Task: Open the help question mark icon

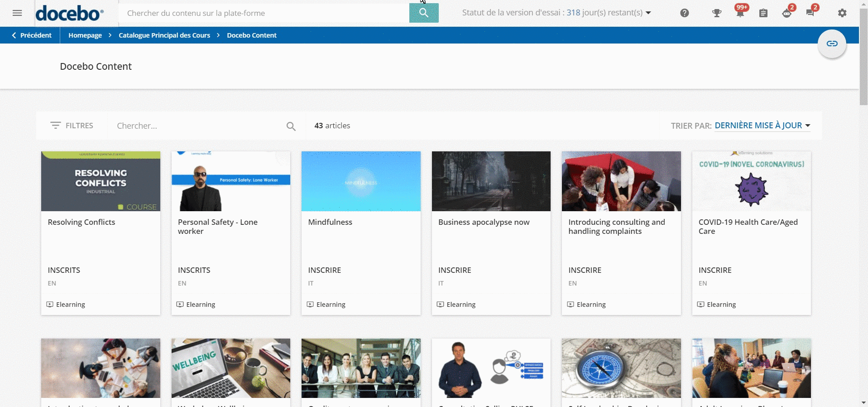Action: [685, 13]
